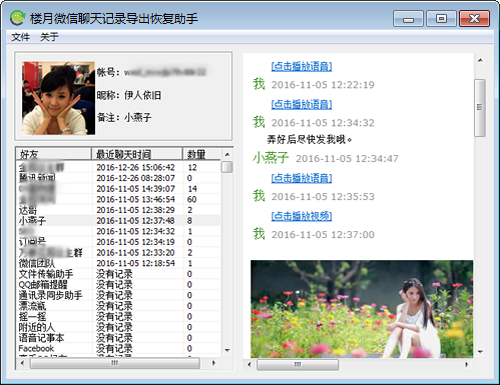Click the message 弄好后尽快发我哦。
This screenshot has width=500, height=385.
pos(309,139)
